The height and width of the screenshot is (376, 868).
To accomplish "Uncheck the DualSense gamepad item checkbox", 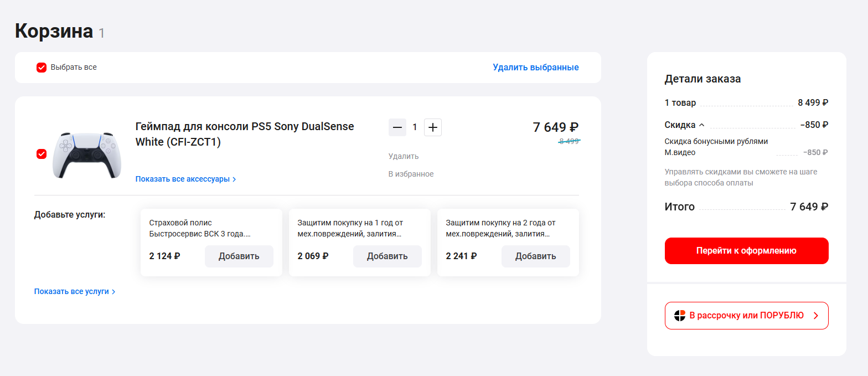I will click(x=42, y=154).
